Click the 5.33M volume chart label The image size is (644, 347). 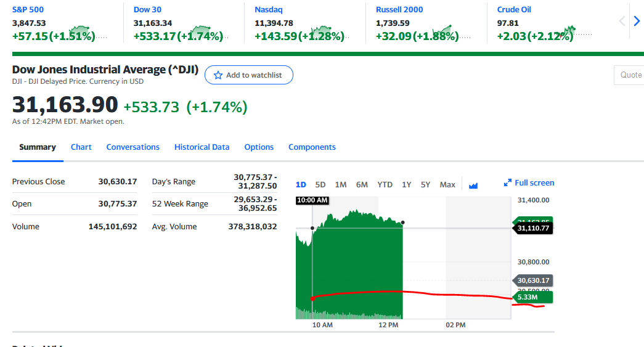[x=532, y=297]
